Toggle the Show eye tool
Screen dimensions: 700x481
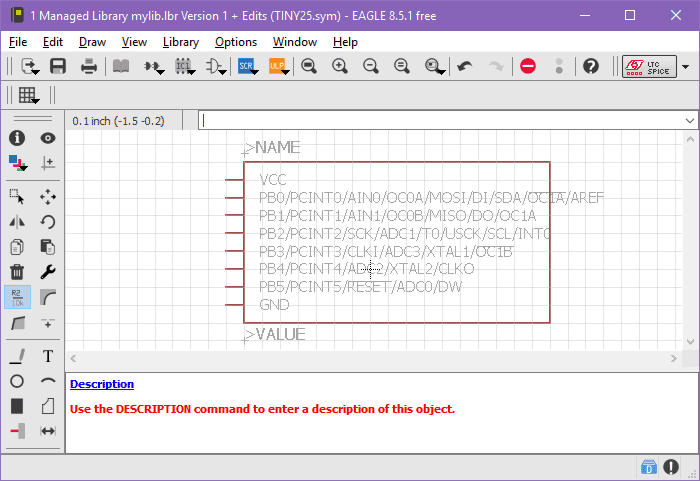[47, 138]
